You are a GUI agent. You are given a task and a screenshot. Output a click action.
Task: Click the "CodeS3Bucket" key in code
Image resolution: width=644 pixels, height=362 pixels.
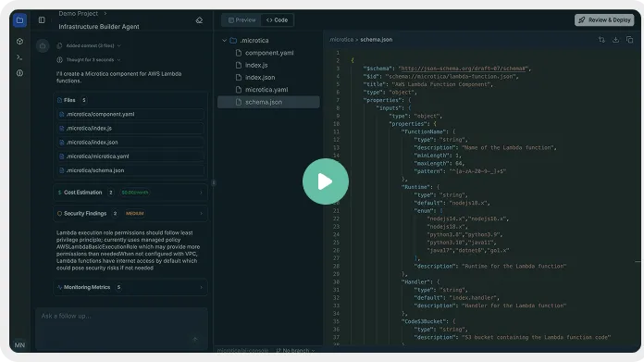click(x=424, y=321)
